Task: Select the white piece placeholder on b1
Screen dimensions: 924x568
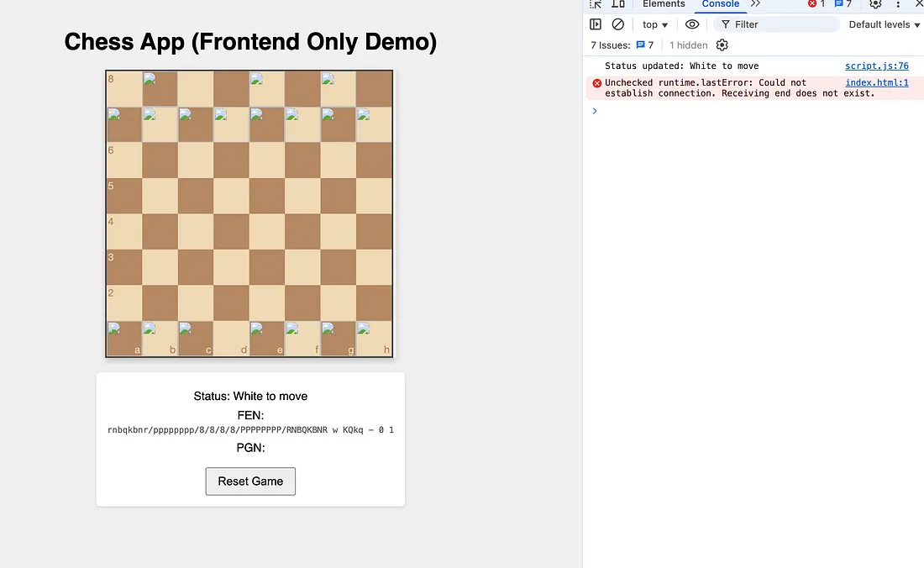Action: 160,339
